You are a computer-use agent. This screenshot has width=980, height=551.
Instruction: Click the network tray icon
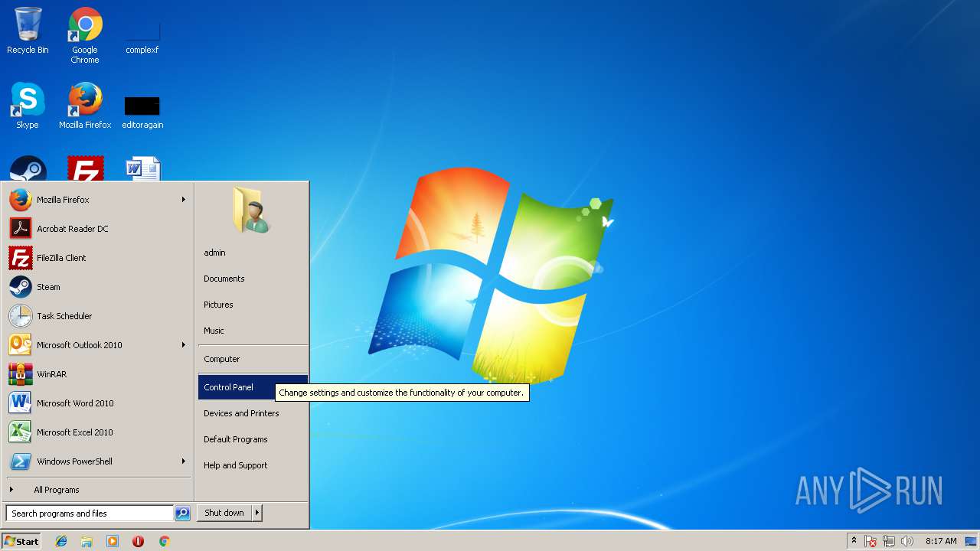(x=889, y=541)
